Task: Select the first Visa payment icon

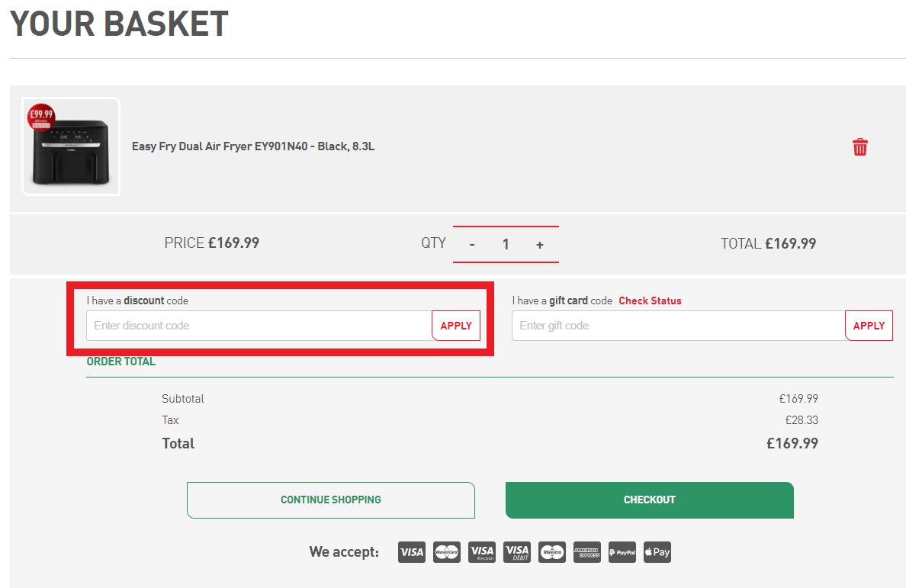Action: [411, 552]
